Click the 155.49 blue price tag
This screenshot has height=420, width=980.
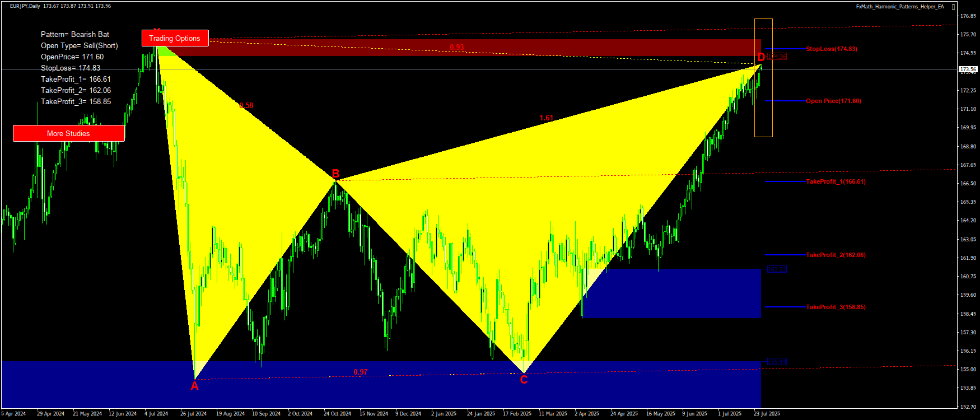click(x=777, y=362)
